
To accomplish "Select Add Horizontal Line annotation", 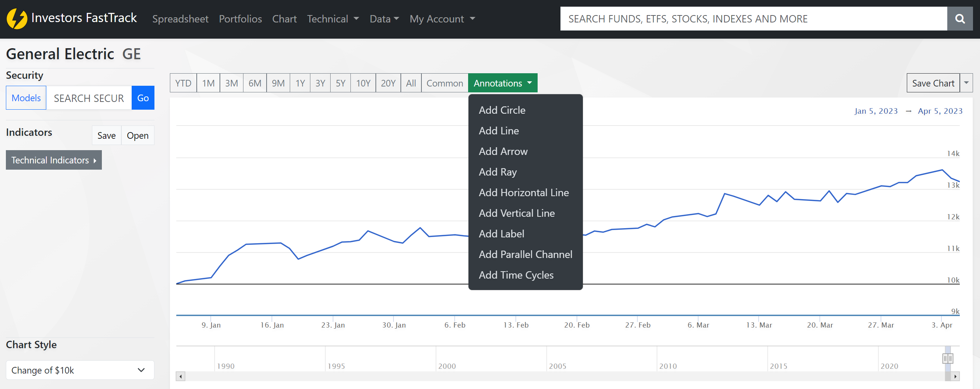I will (x=525, y=192).
